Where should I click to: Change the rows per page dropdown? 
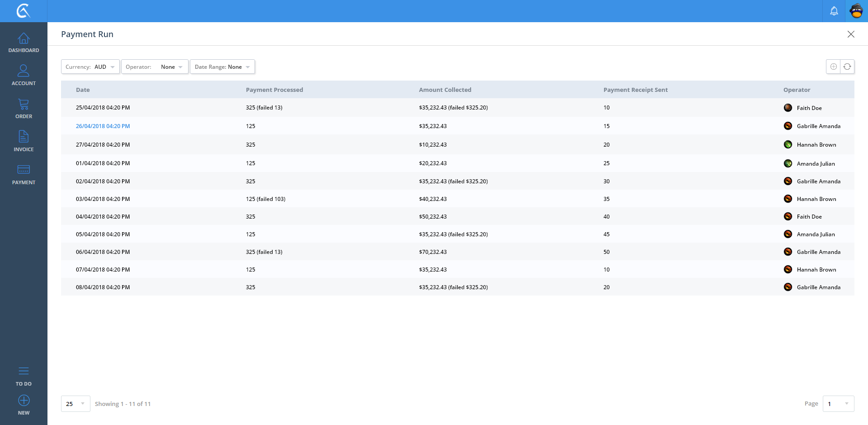[x=75, y=404]
